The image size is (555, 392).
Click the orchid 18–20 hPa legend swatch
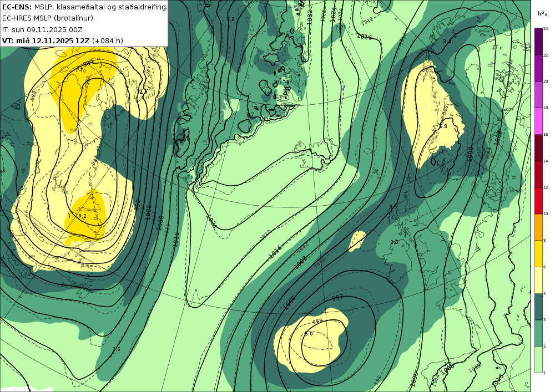tap(538, 94)
